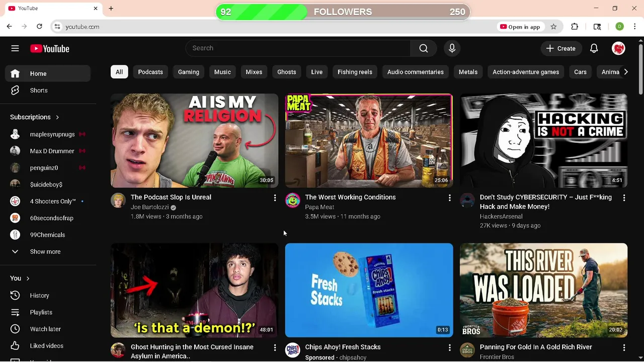Click the Panning For Gold video title
The image size is (644, 362).
[536, 347]
